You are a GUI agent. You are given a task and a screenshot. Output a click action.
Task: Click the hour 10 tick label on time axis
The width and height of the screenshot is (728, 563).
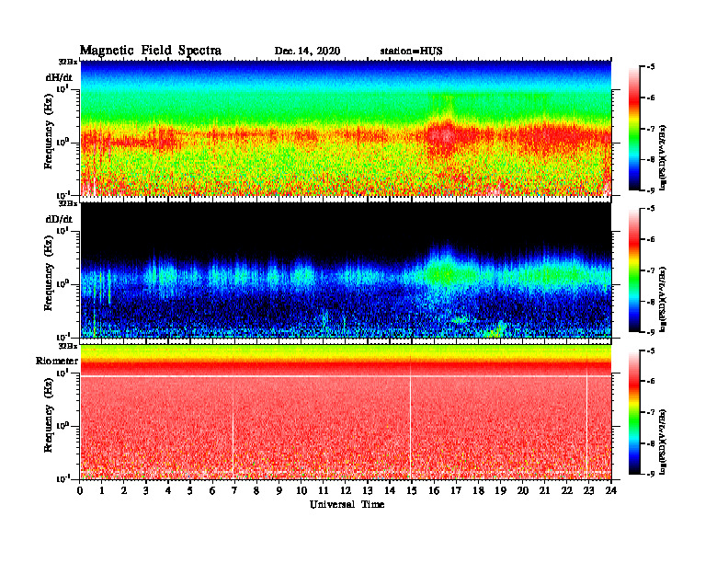301,490
